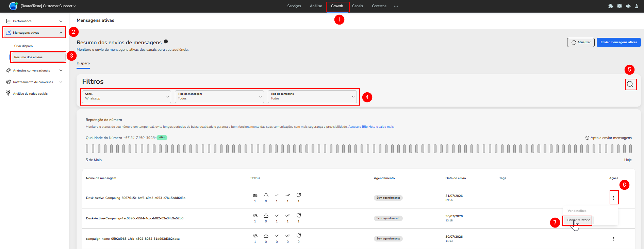Click the Análise de redes sociais icon
The height and width of the screenshot is (249, 644).
9,93
